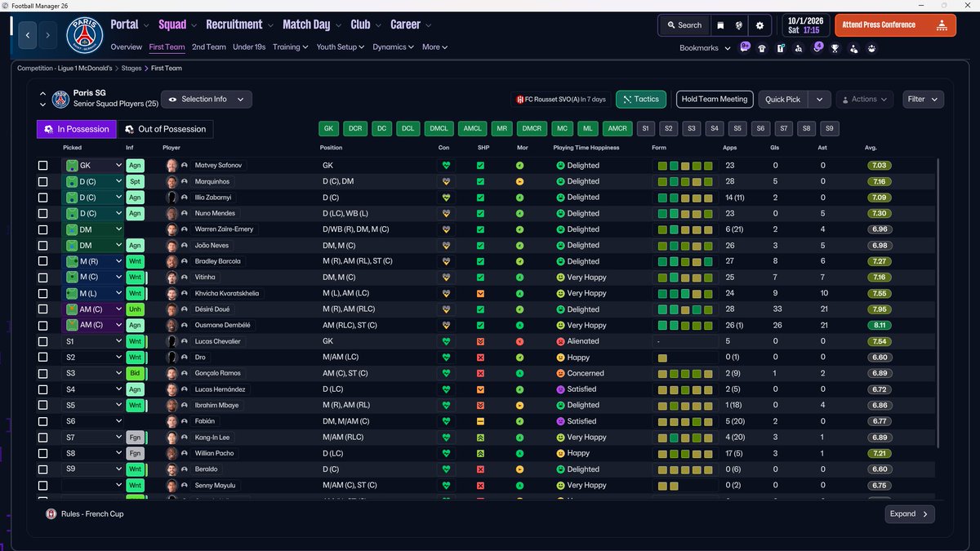Click Rules French Cup icon
The image size is (980, 551).
tap(51, 514)
